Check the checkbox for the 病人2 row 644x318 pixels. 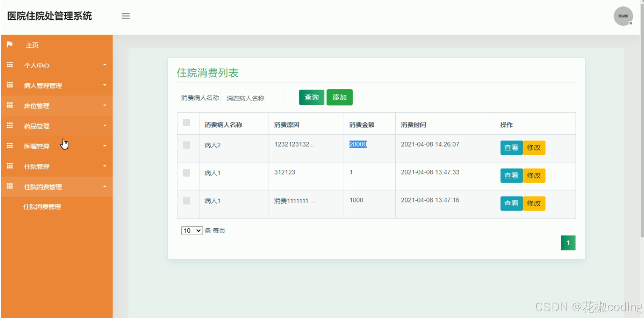pos(186,145)
